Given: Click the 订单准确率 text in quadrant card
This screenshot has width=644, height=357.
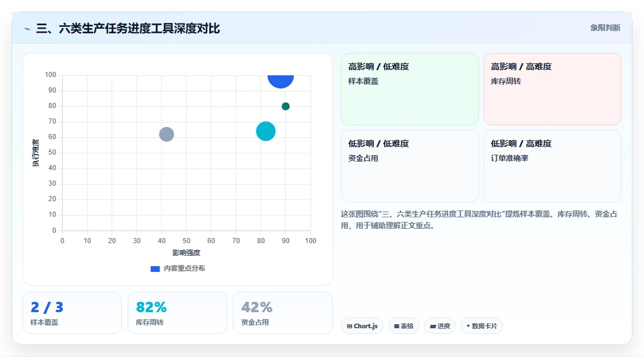Looking at the screenshot, I should (x=509, y=158).
